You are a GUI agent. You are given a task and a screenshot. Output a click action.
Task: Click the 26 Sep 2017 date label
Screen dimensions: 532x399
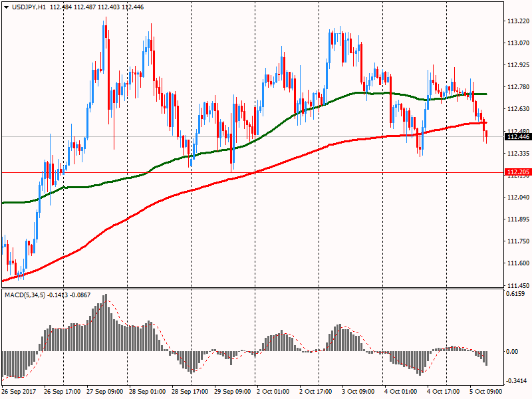pyautogui.click(x=19, y=392)
